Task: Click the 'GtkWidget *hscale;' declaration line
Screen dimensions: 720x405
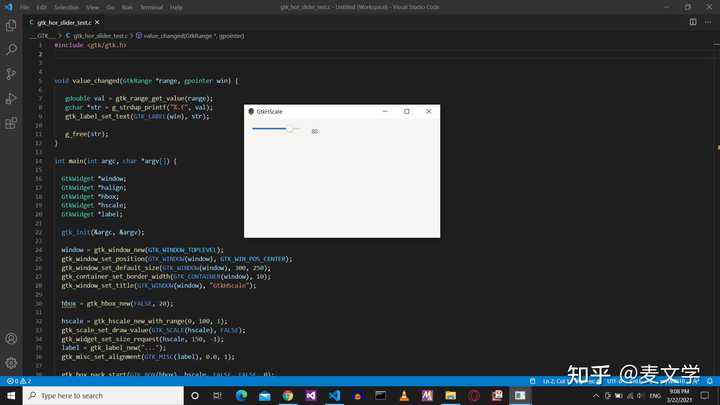Action: (x=94, y=205)
